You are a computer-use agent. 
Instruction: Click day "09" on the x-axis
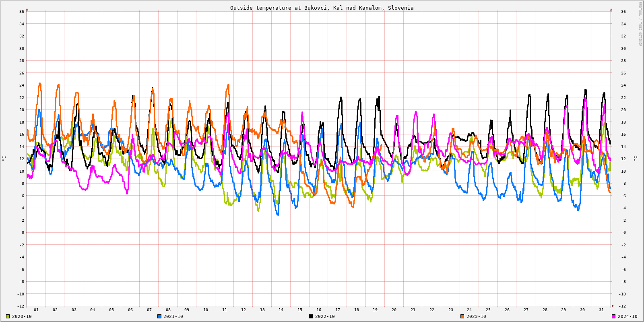click(187, 310)
